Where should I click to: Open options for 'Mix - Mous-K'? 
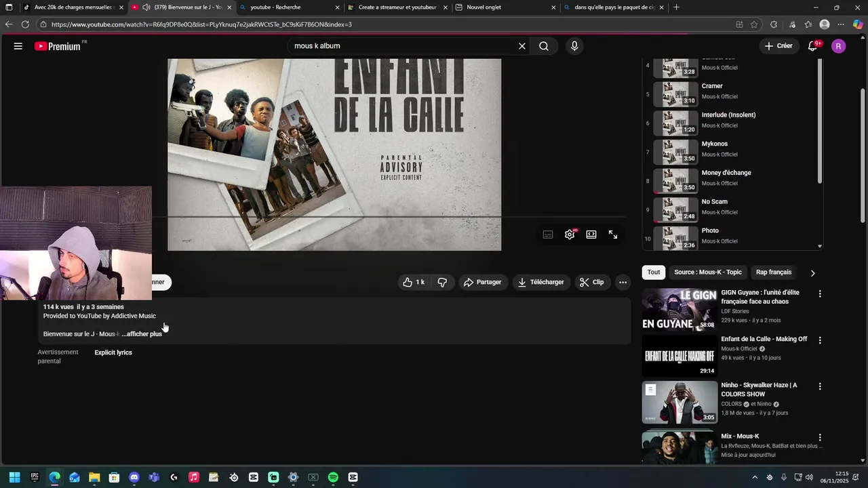click(820, 438)
